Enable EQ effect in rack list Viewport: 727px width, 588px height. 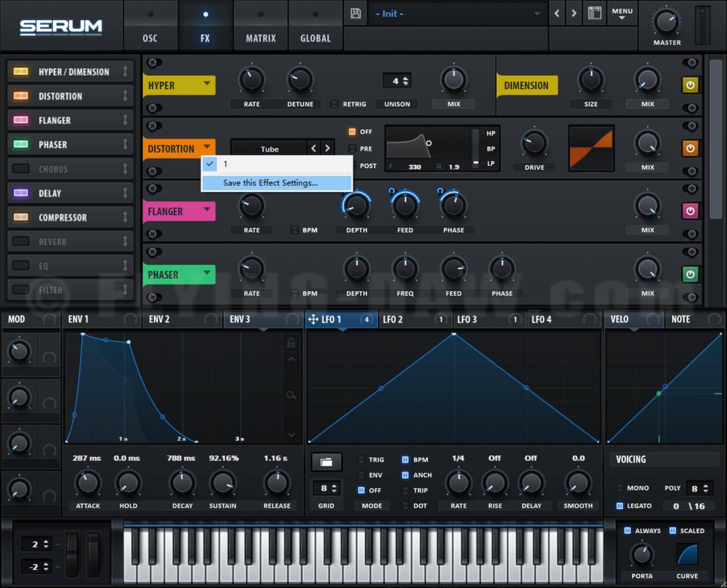point(21,265)
